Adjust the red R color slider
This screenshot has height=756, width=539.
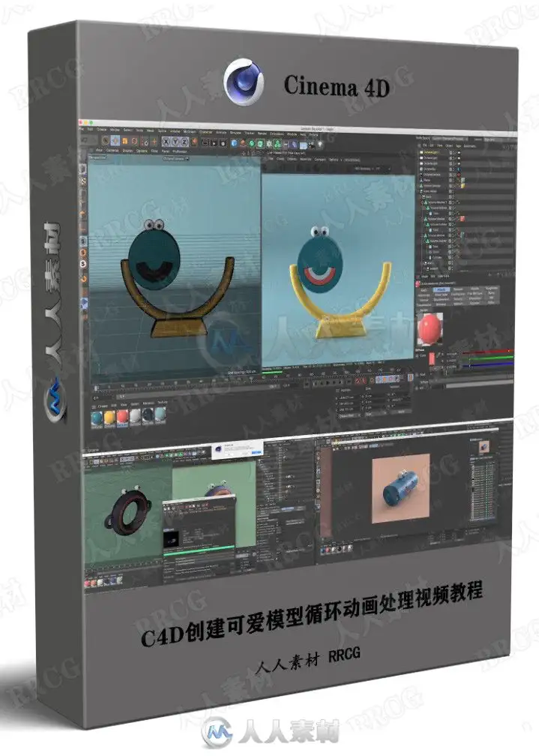[487, 352]
